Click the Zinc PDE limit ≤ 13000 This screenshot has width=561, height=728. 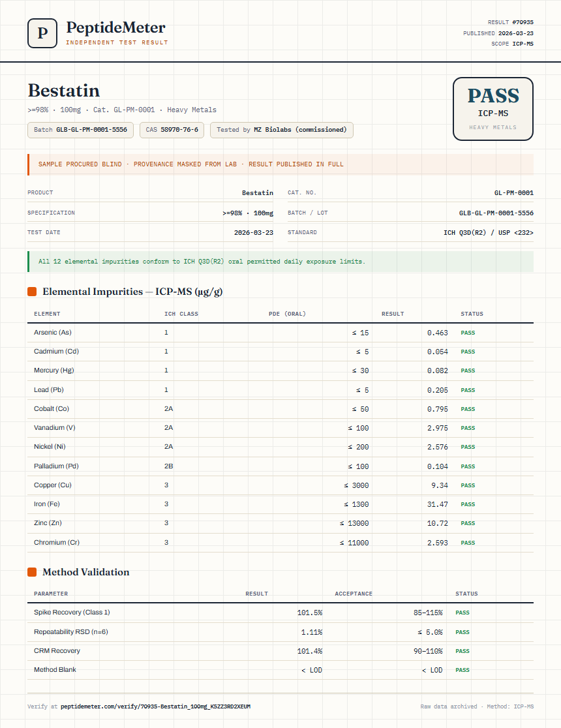[354, 524]
